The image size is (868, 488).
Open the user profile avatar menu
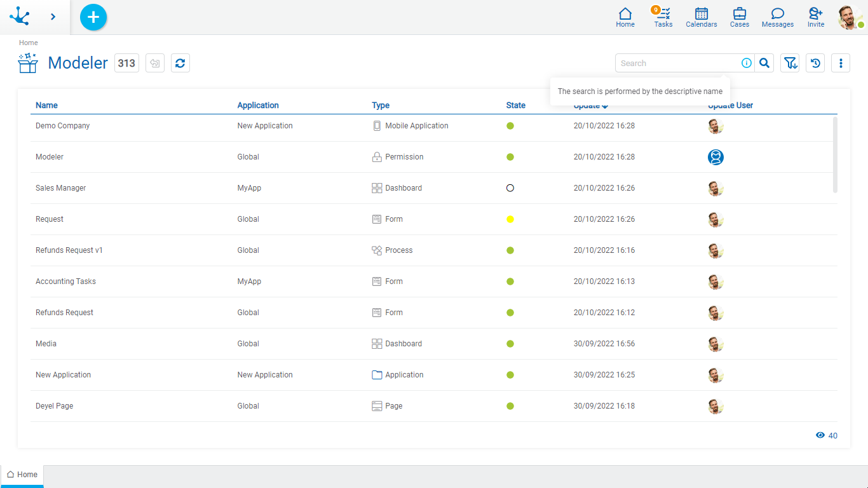(x=850, y=17)
